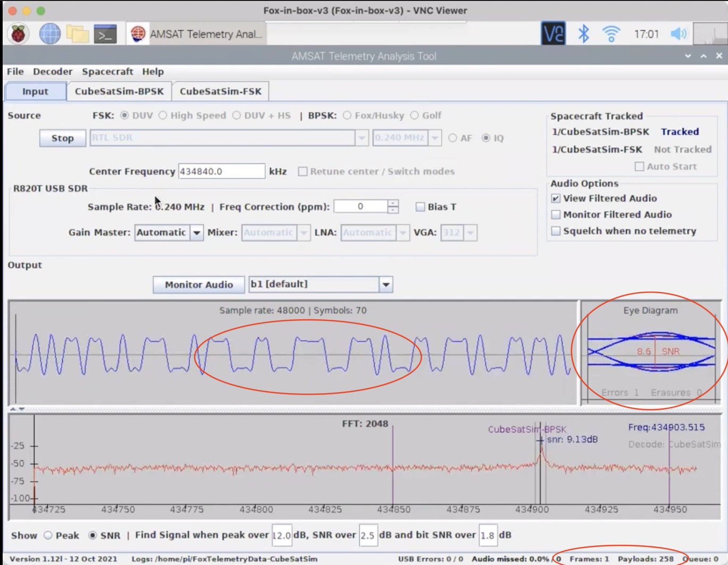Select the AF radio button
This screenshot has width=728, height=565.
pos(453,138)
